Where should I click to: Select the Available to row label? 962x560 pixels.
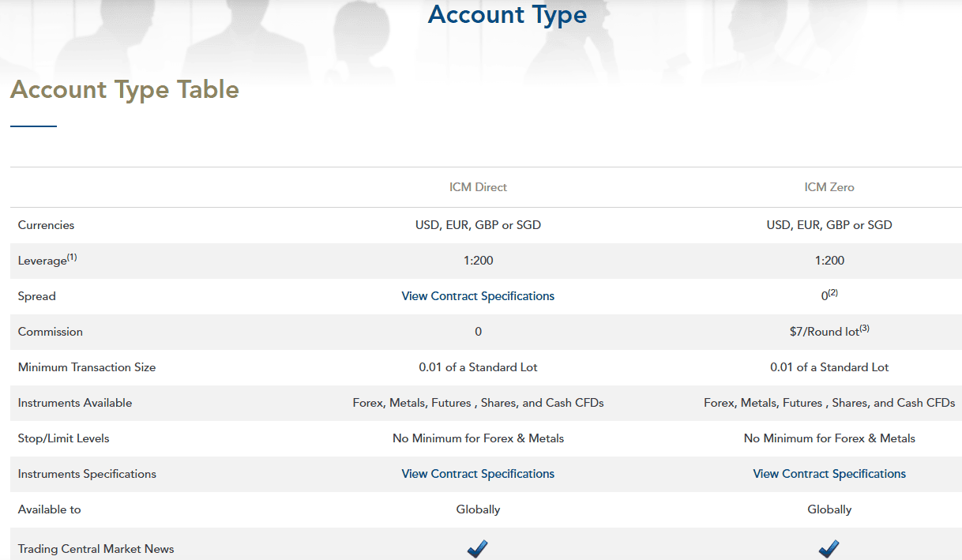49,509
